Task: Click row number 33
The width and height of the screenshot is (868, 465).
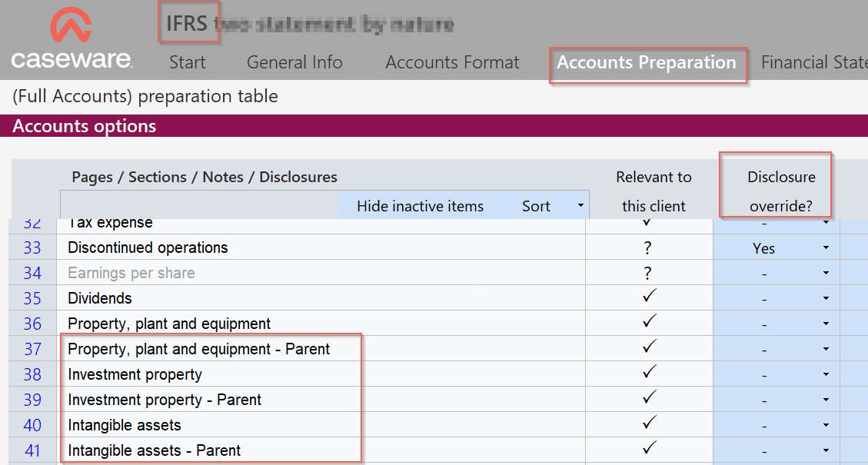Action: (32, 247)
